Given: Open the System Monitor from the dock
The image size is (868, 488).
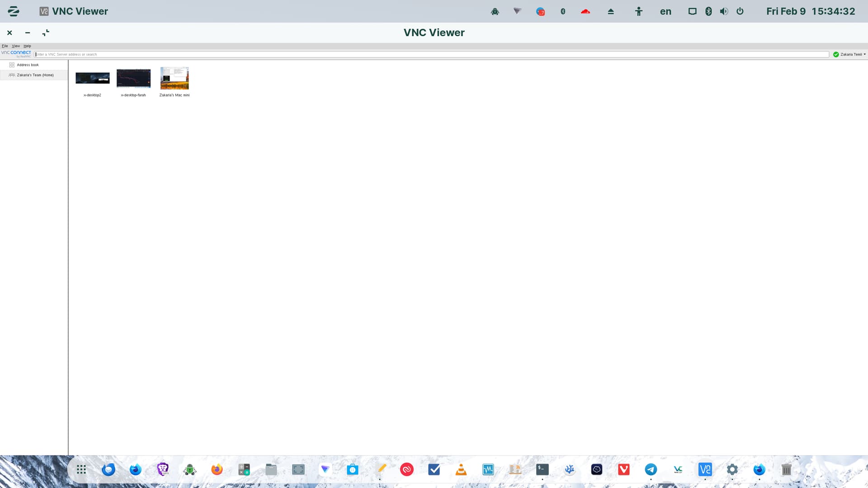Looking at the screenshot, I should [488, 470].
